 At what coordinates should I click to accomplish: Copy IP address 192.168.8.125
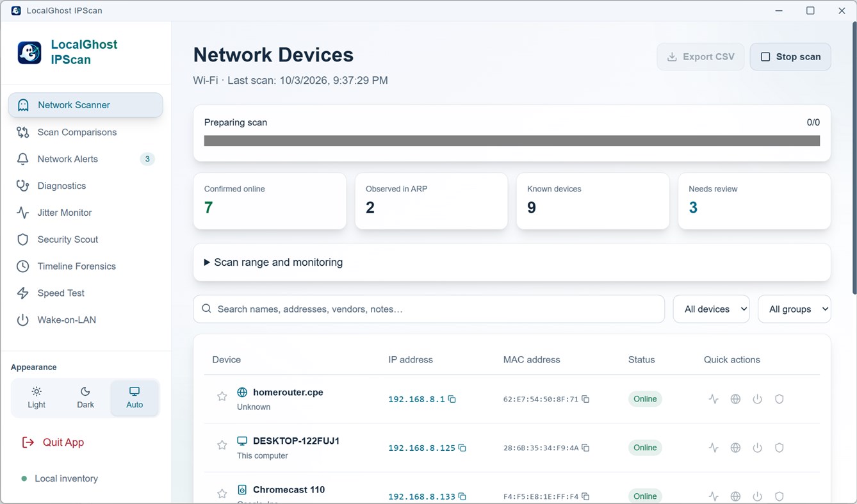[x=462, y=448]
